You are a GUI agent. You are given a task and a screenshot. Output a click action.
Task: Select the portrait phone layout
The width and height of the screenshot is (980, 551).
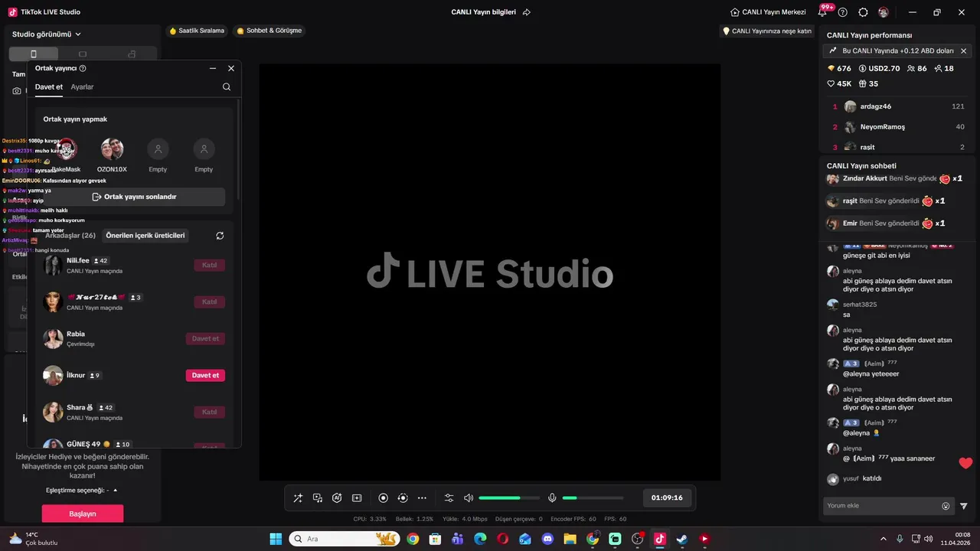pos(33,54)
